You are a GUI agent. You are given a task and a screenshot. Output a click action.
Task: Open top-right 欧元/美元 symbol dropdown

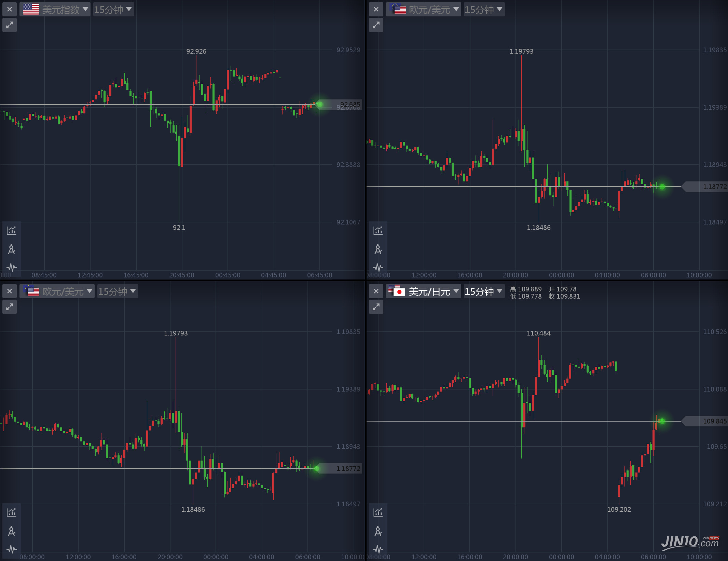click(x=424, y=9)
